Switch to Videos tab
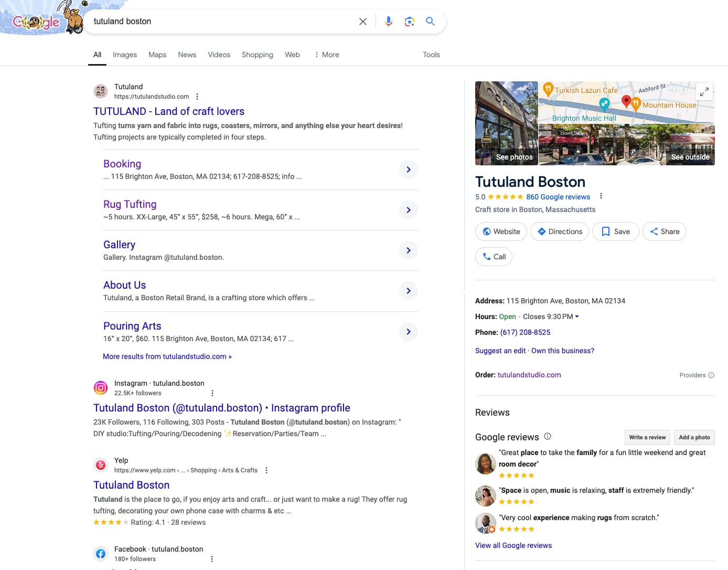 click(219, 55)
